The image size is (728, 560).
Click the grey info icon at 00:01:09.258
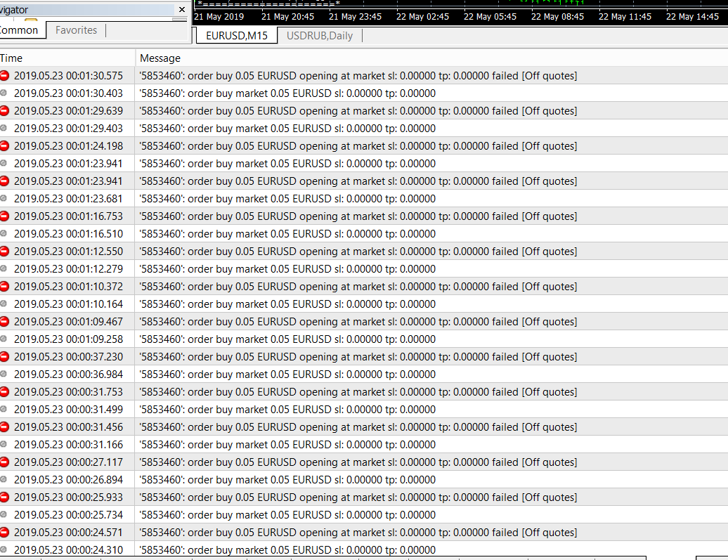pyautogui.click(x=4, y=339)
